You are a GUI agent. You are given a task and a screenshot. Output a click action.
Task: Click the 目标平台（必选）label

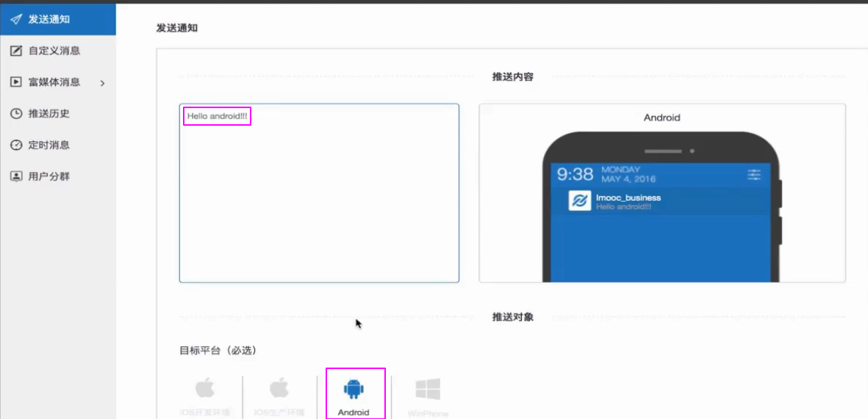coord(218,351)
